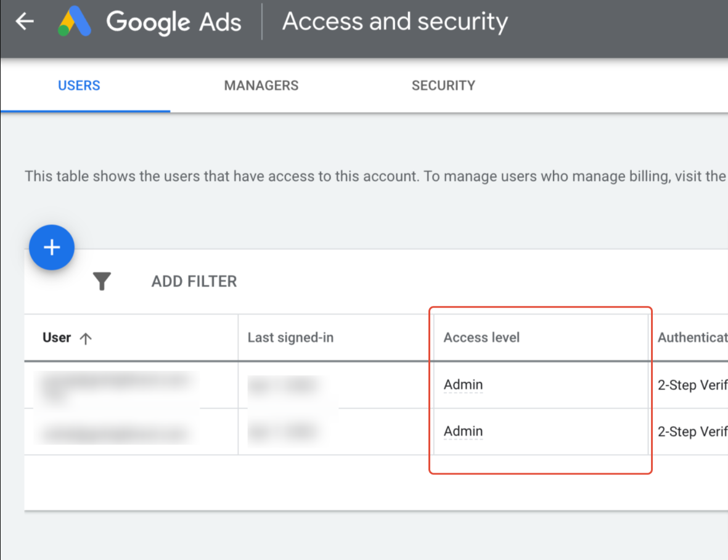The width and height of the screenshot is (728, 560).
Task: Click the sort arrow beside User
Action: pyautogui.click(x=86, y=338)
